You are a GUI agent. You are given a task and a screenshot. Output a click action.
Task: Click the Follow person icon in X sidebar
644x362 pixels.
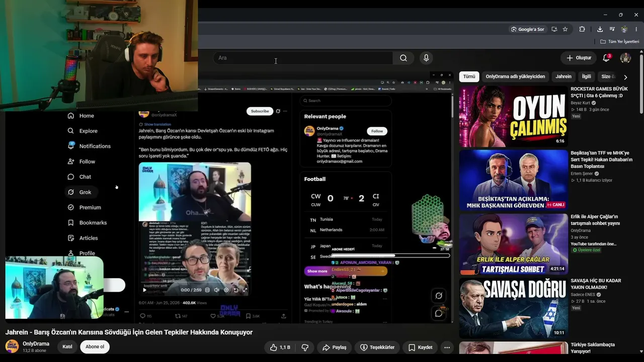tap(71, 161)
